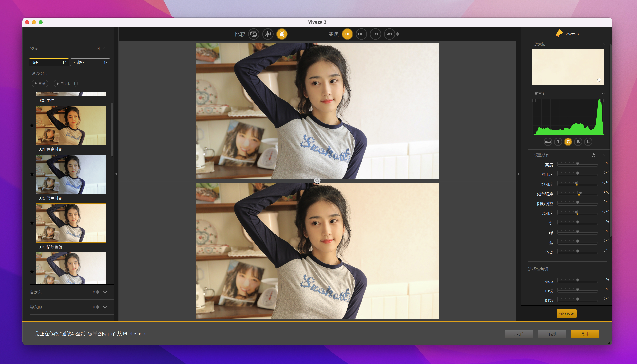Select the split preview compare icon
637x364 pixels.
click(268, 34)
